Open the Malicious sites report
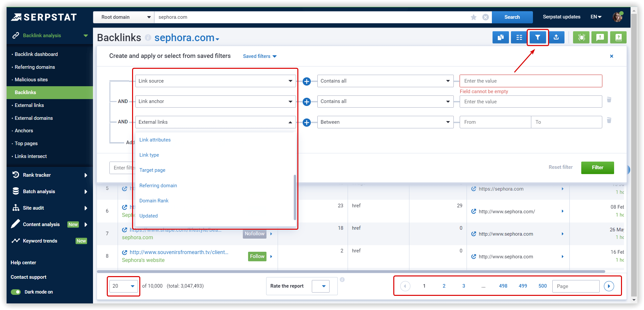Screen dimensions: 644x310 click(x=31, y=79)
